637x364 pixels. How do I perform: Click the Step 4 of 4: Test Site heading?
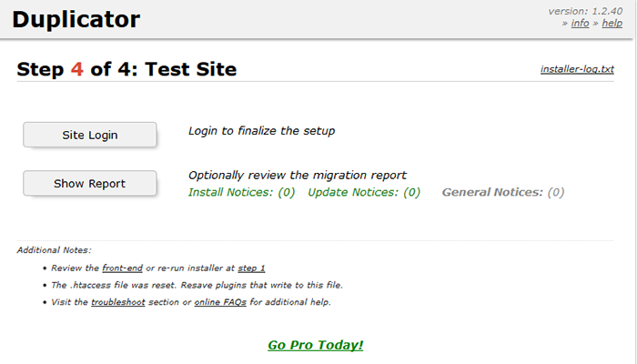pos(126,69)
